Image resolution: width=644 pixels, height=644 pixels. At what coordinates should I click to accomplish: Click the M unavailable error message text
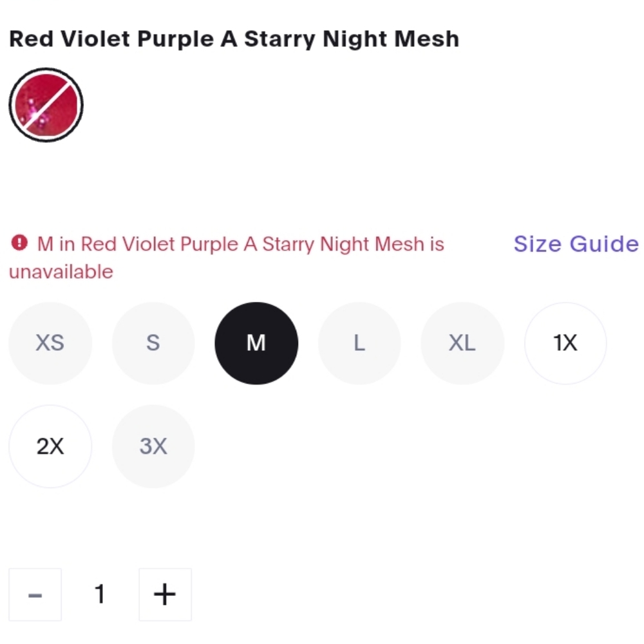click(x=227, y=258)
